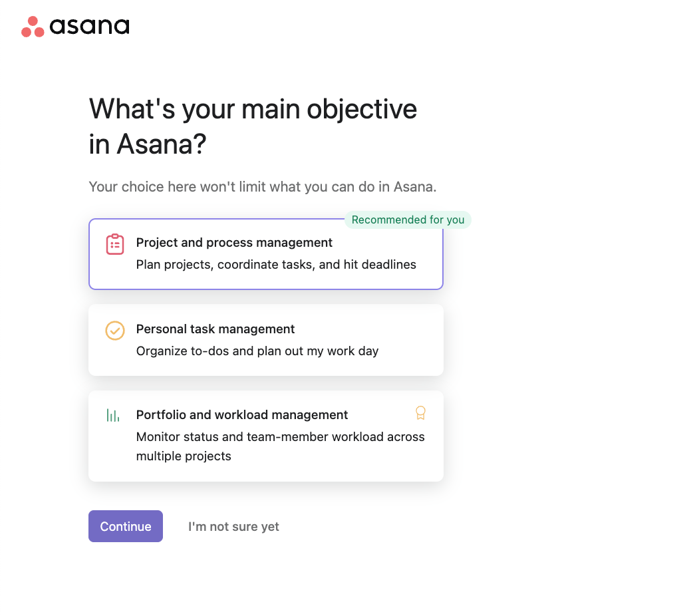Image resolution: width=693 pixels, height=616 pixels.
Task: Click the orange checkmark circle icon
Action: (x=114, y=331)
